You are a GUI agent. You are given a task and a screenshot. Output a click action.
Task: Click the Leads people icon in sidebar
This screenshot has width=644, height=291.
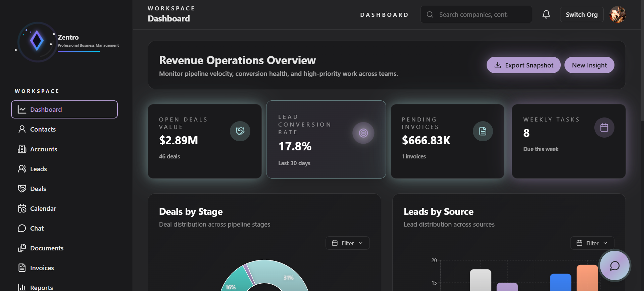click(22, 169)
